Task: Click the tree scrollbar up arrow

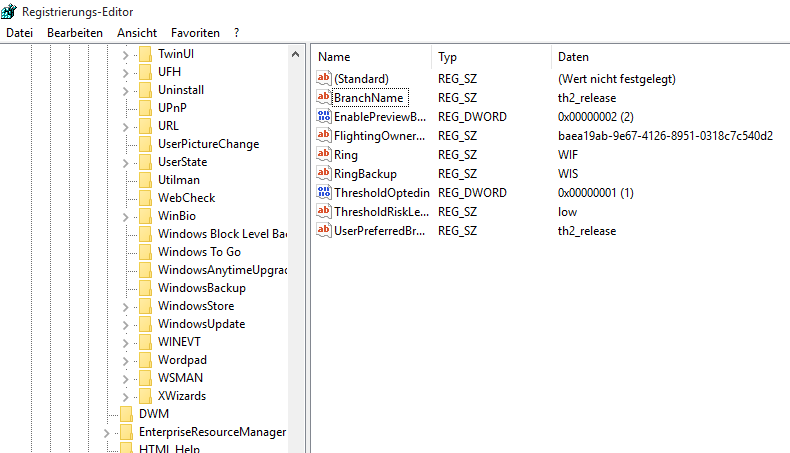Action: 295,54
